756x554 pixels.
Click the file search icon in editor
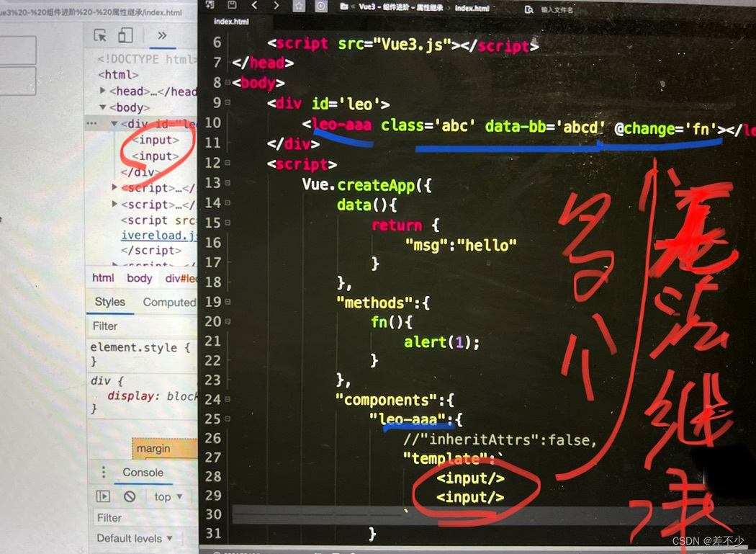(529, 9)
